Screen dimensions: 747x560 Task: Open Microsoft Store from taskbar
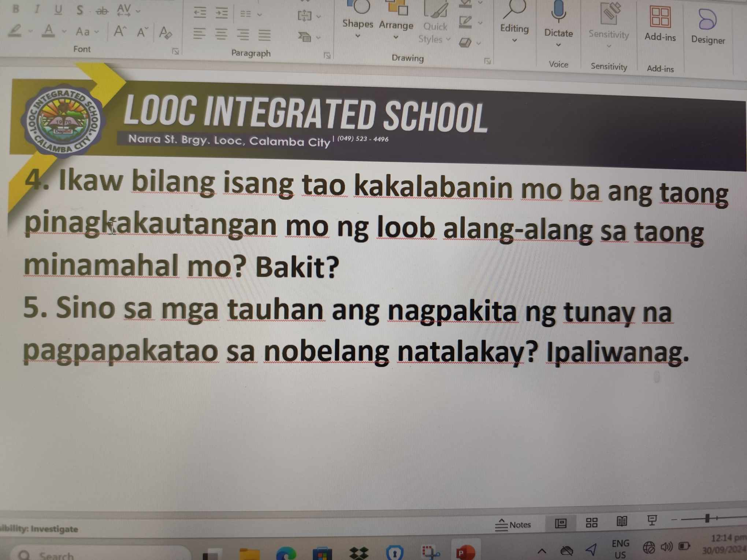click(322, 553)
